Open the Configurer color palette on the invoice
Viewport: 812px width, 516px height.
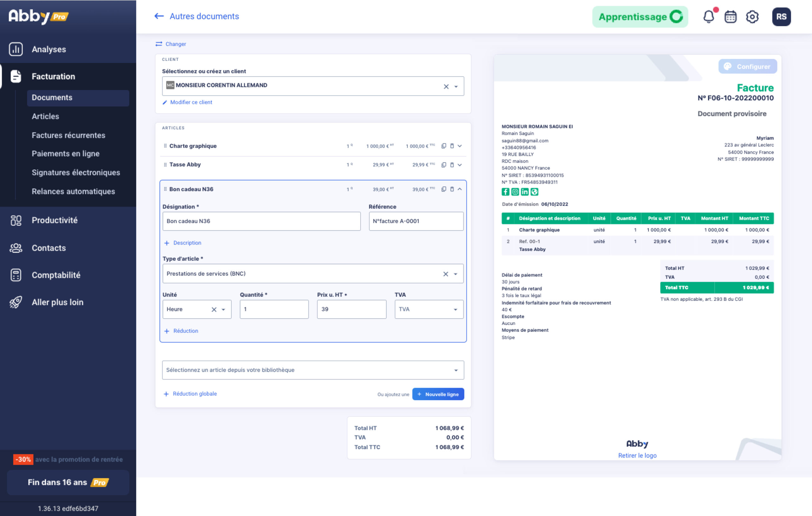click(748, 66)
